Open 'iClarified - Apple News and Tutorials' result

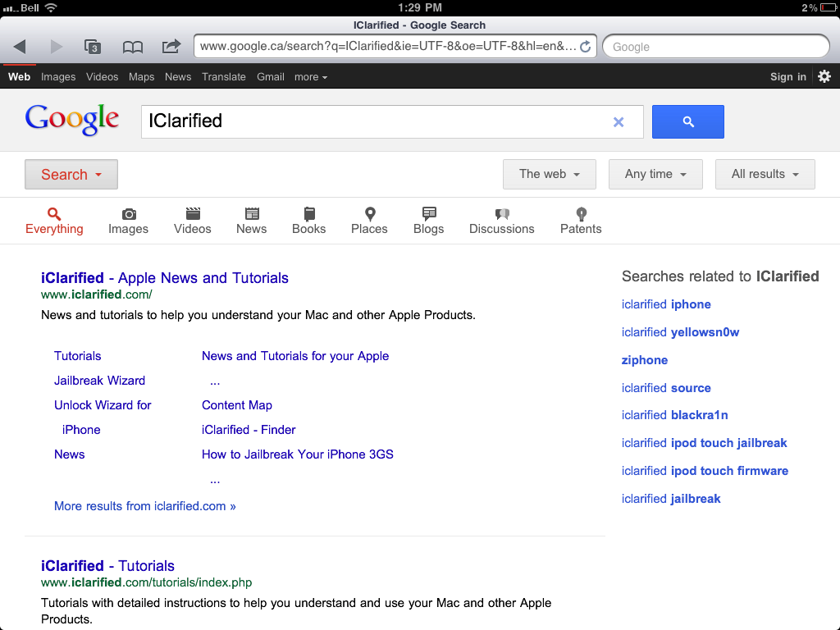pos(165,278)
